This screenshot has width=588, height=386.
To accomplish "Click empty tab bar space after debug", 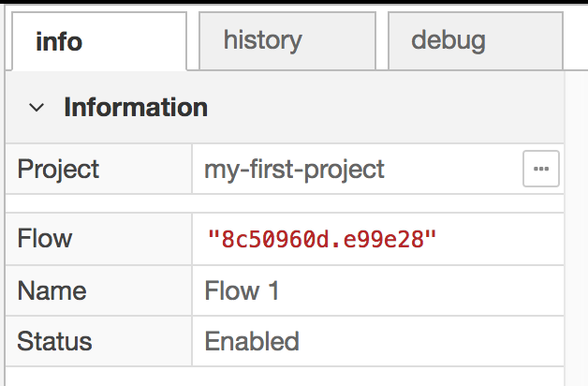I will pyautogui.click(x=575, y=41).
